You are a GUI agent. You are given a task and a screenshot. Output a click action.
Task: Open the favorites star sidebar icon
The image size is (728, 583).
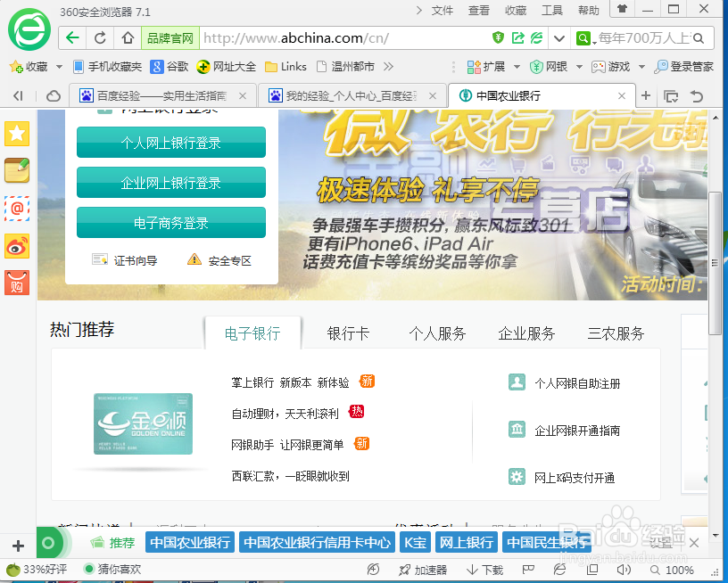[17, 134]
